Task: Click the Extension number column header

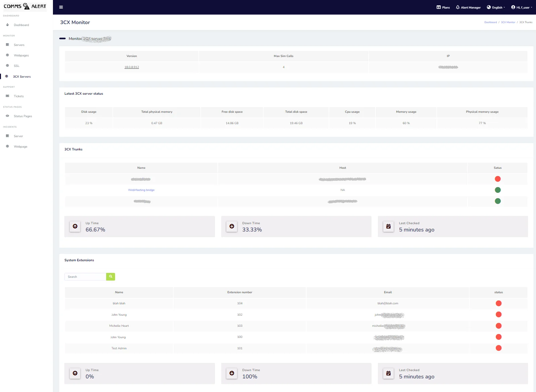Action: pyautogui.click(x=240, y=292)
